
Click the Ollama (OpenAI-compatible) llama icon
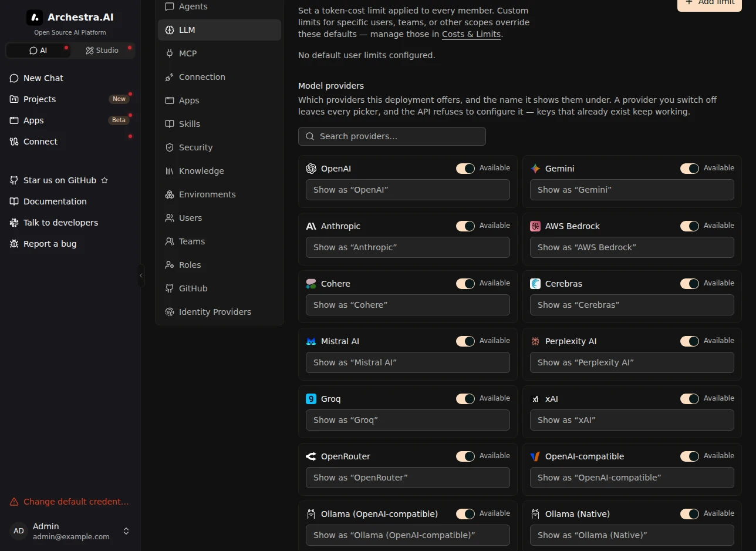pos(311,514)
